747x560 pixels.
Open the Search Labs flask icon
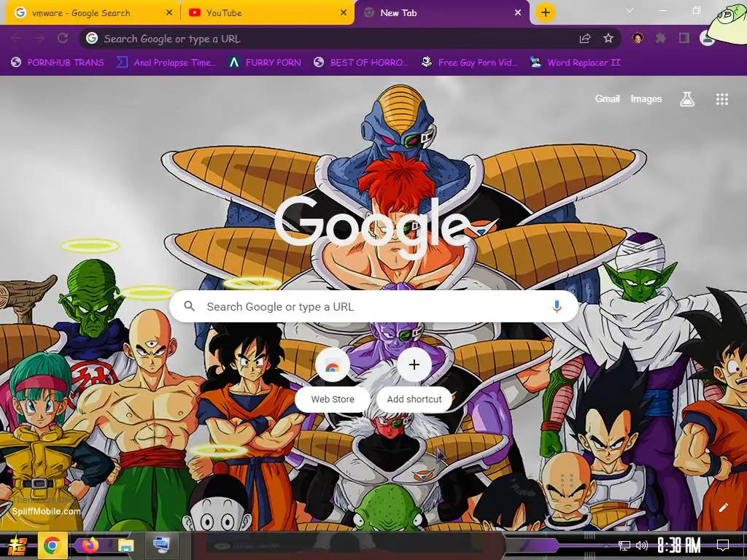[x=687, y=99]
